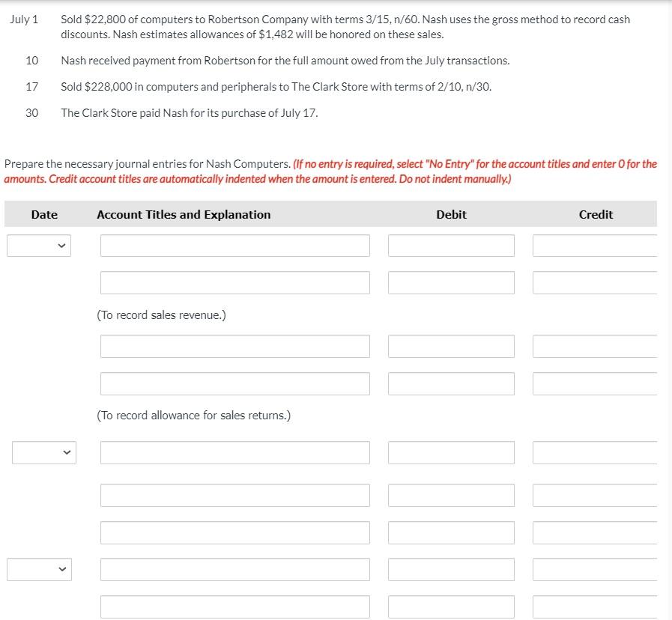Click the 'Debit' column header
The height and width of the screenshot is (620, 672).
pos(451,215)
